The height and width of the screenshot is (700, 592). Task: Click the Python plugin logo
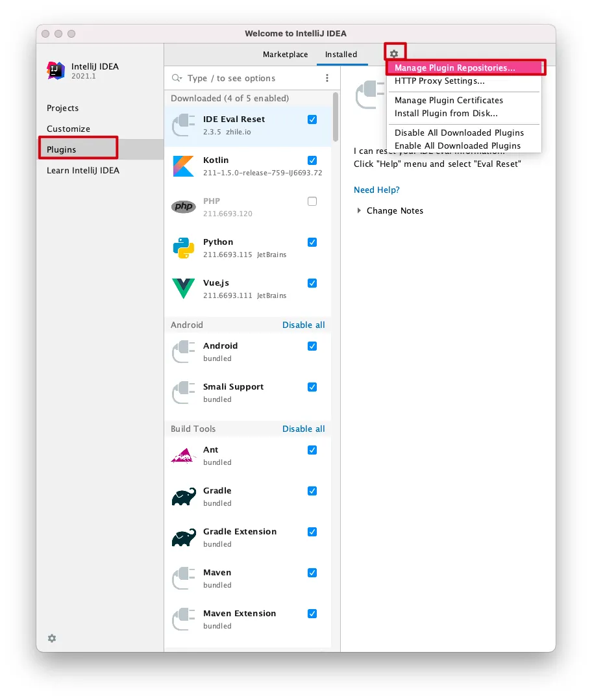click(x=184, y=248)
